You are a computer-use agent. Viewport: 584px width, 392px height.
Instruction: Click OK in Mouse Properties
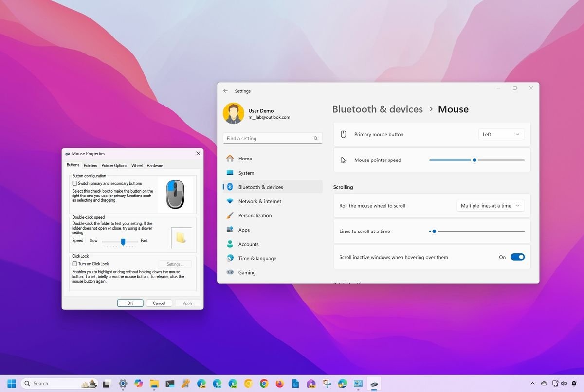tap(130, 303)
